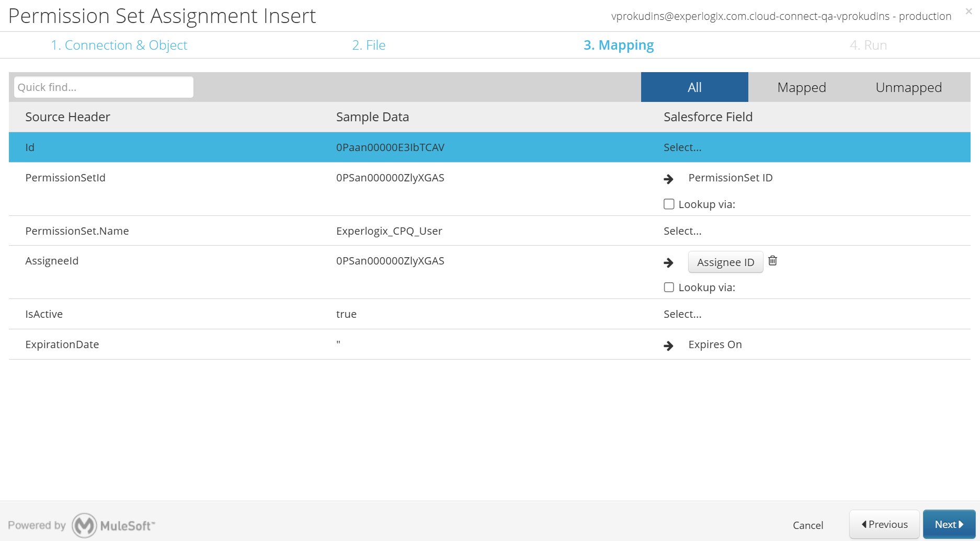Select step 3 Mapping

coord(619,45)
